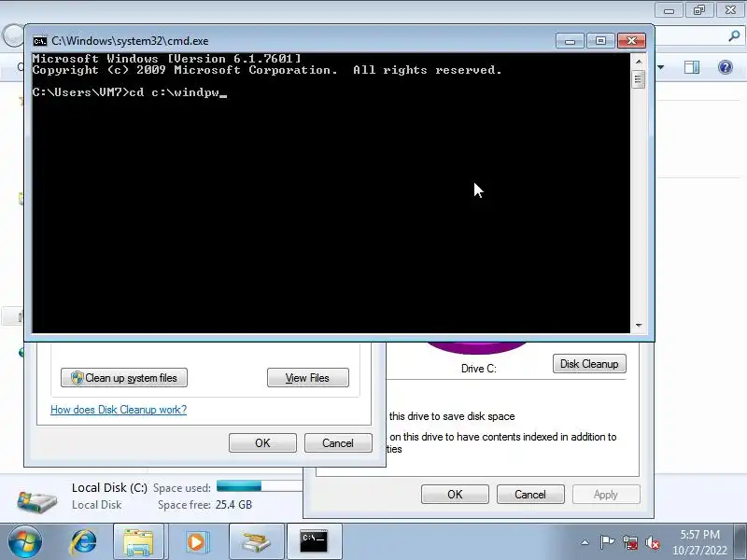Screen dimensions: 747x560
Task: Switch to Disk Cleanup taskbar item
Action: point(256,542)
